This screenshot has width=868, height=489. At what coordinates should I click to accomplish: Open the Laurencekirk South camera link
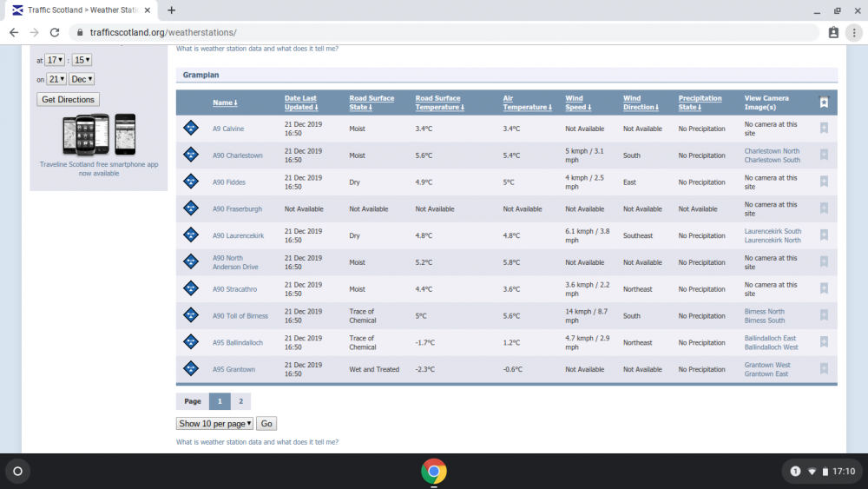[773, 231]
